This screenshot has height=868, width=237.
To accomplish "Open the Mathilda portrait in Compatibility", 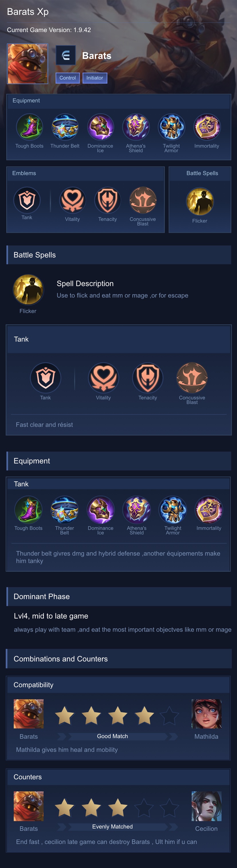I will (207, 714).
